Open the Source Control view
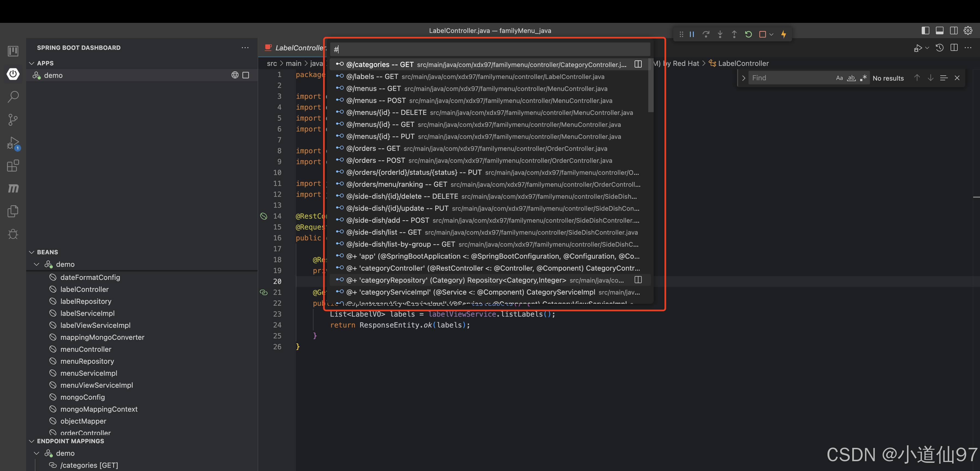This screenshot has width=980, height=471. (x=13, y=120)
